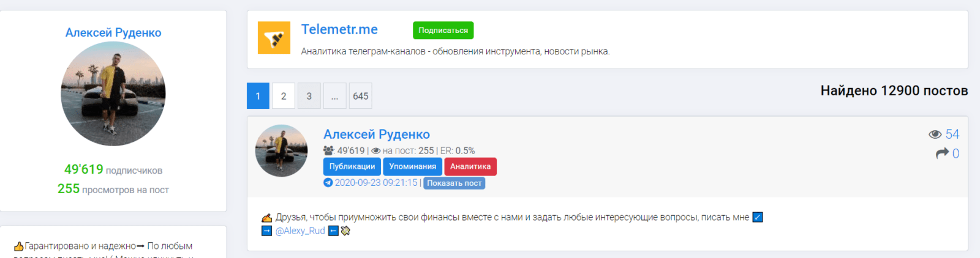980x258 pixels.
Task: Open the post author avatar thumbnail
Action: (281, 151)
